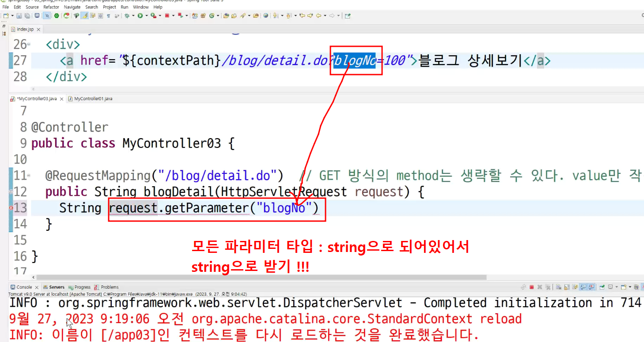Click the Open Console icon in Console toolbar

[x=624, y=287]
